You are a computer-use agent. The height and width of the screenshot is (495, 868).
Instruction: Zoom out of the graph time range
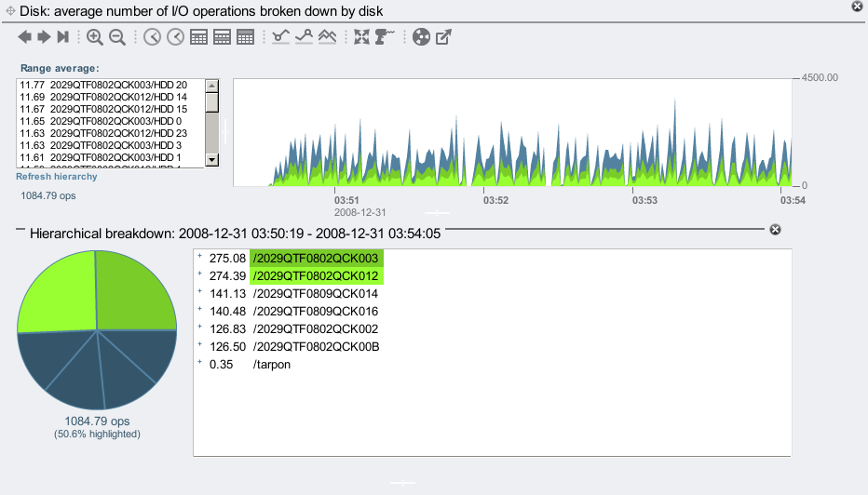coord(117,37)
